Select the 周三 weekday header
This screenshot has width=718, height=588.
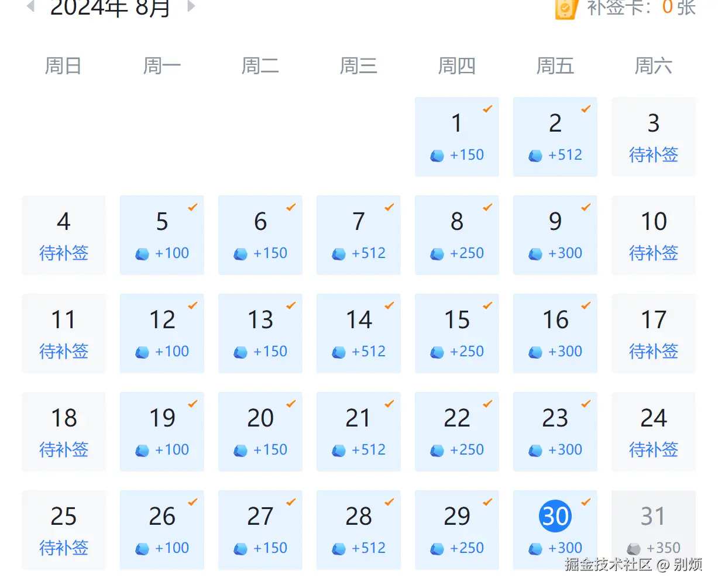pyautogui.click(x=358, y=66)
